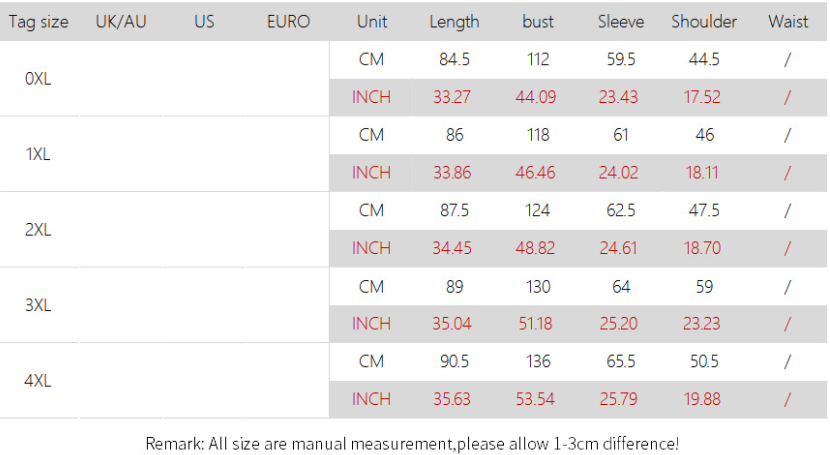Select the 19.88 shoulder inch cell

coord(704,399)
